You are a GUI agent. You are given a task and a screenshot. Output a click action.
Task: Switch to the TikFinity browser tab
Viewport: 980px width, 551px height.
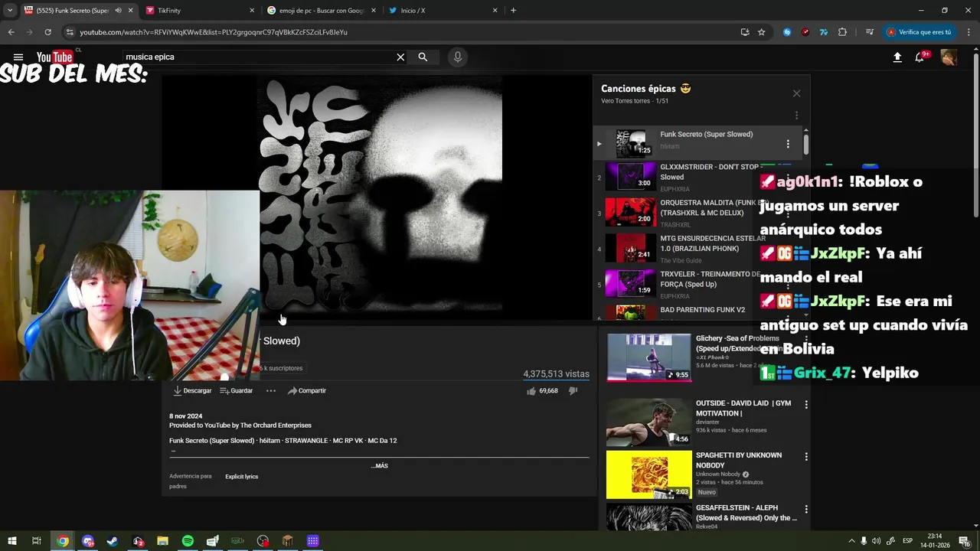pyautogui.click(x=198, y=11)
